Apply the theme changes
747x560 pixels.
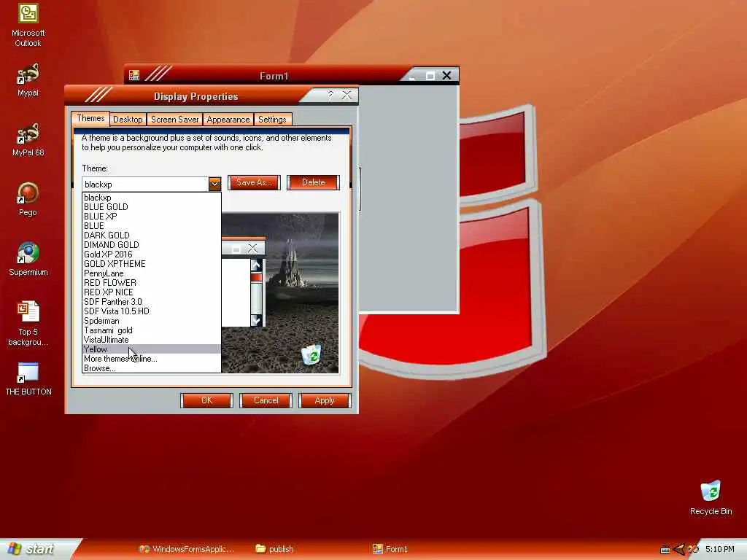click(x=325, y=400)
